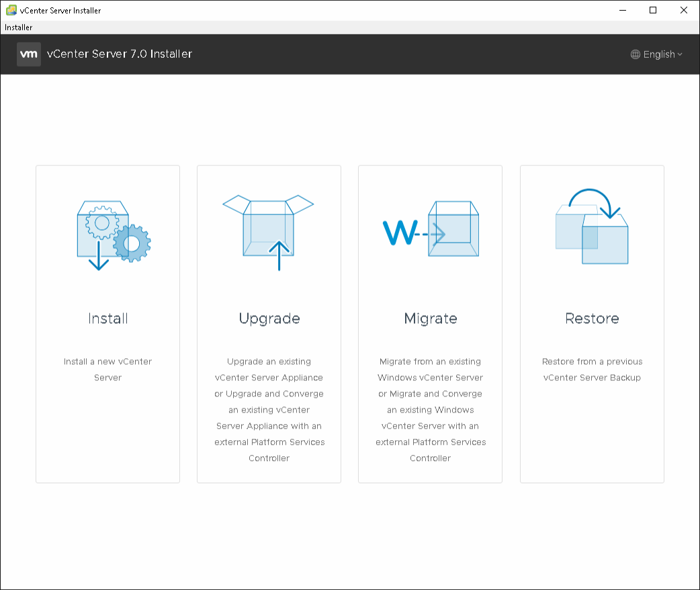Viewport: 700px width, 590px height.
Task: Expand the chevron next to English
Action: 680,54
